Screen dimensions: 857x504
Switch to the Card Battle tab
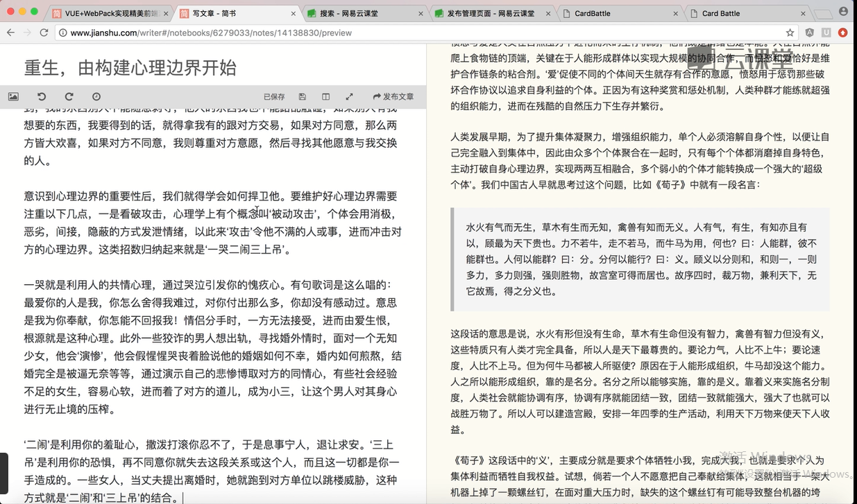[x=746, y=13]
